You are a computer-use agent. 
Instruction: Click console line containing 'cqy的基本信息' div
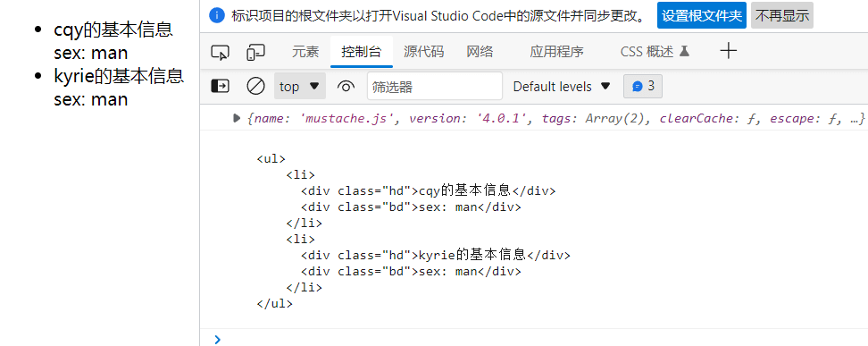pos(429,191)
